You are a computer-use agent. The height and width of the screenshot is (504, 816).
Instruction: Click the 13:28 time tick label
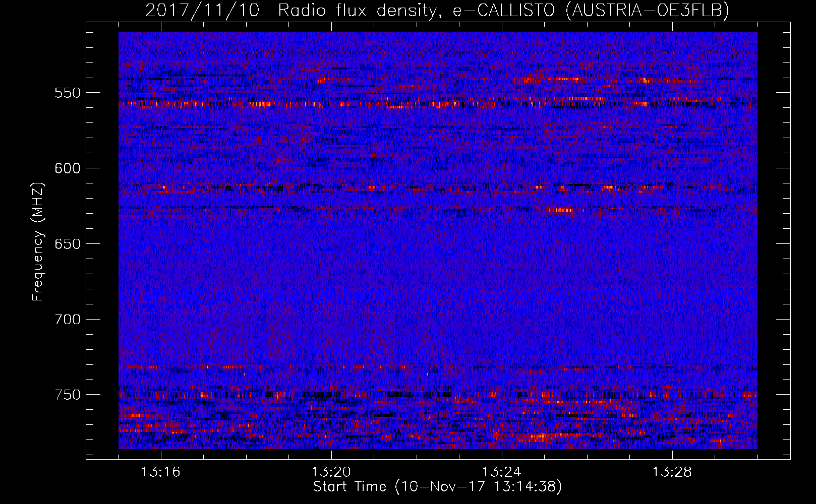(x=672, y=472)
